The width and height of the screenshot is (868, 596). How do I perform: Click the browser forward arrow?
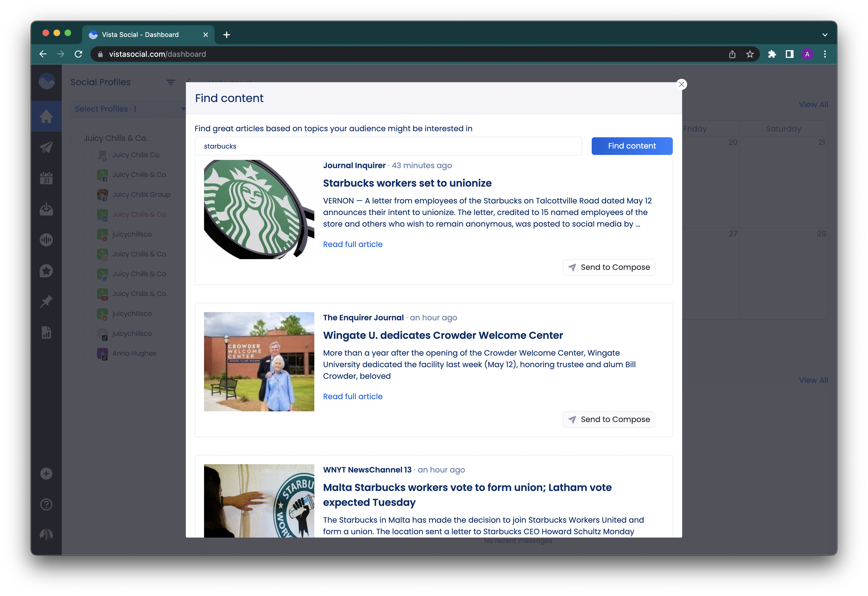pyautogui.click(x=60, y=54)
